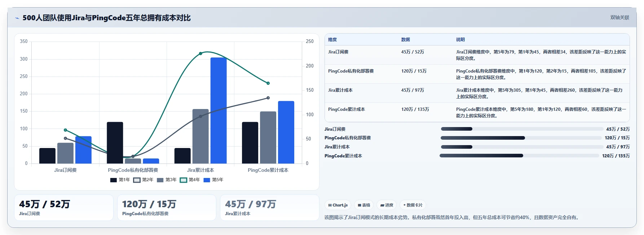Click the dark 第1年 bar of PingCode累计成本
Image resolution: width=644 pixels, height=235 pixels.
[x=250, y=143]
